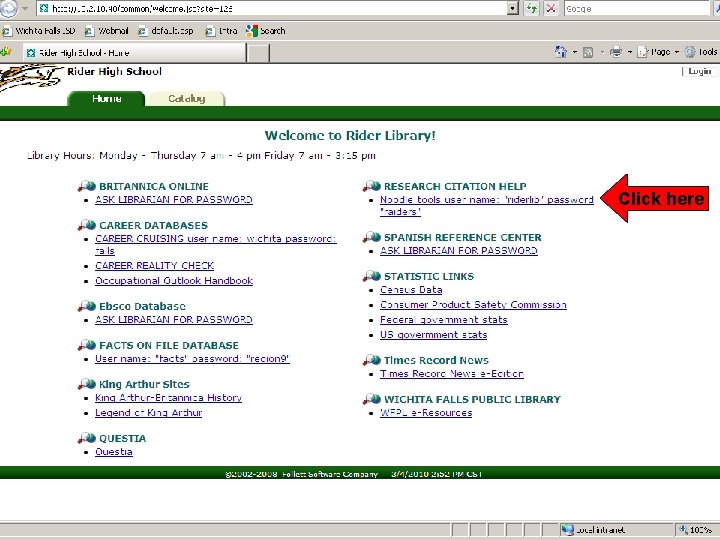The width and height of the screenshot is (720, 540).
Task: Open the Webmail favorites link
Action: [107, 31]
